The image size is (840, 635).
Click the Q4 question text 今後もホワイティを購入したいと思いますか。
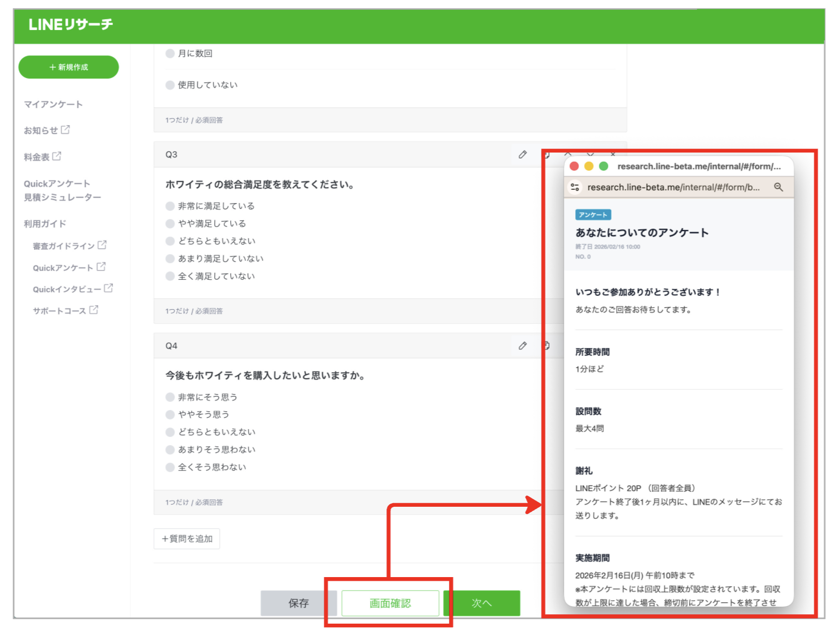coord(265,375)
